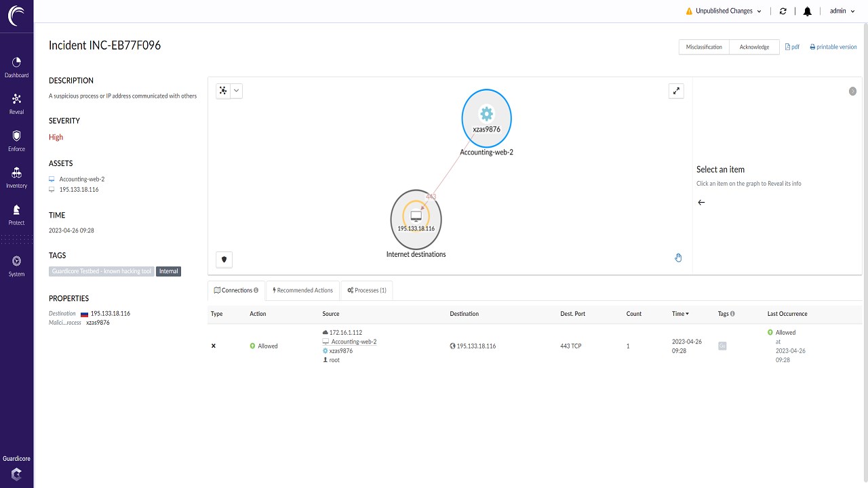
Task: Click the refresh icon in top bar
Action: 783,11
